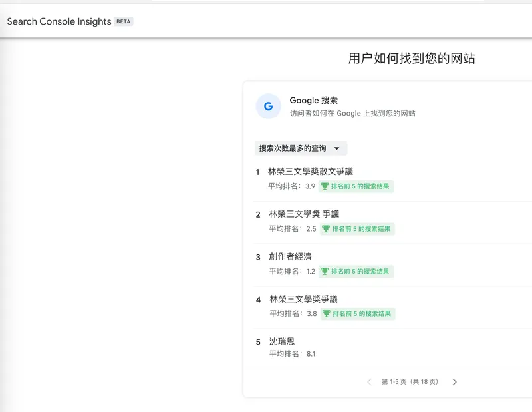The width and height of the screenshot is (532, 412).
Task: Select query 林榮三文學獎散文爭議
Action: pyautogui.click(x=311, y=172)
